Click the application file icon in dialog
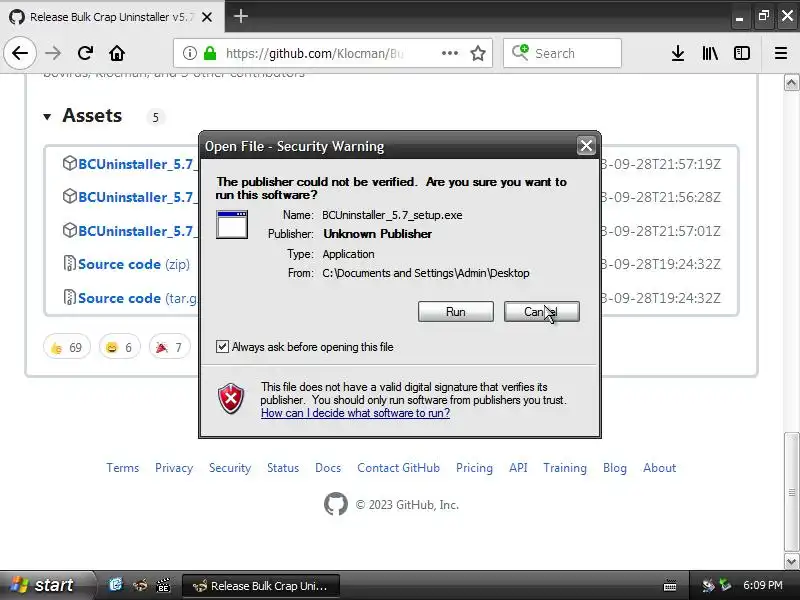This screenshot has width=800, height=600. pyautogui.click(x=232, y=224)
